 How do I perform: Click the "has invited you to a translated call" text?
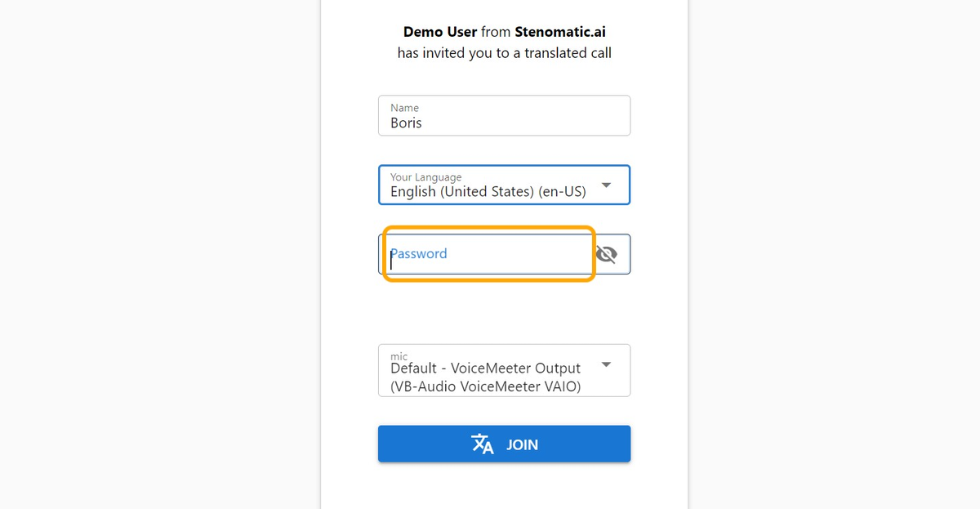pyautogui.click(x=504, y=53)
